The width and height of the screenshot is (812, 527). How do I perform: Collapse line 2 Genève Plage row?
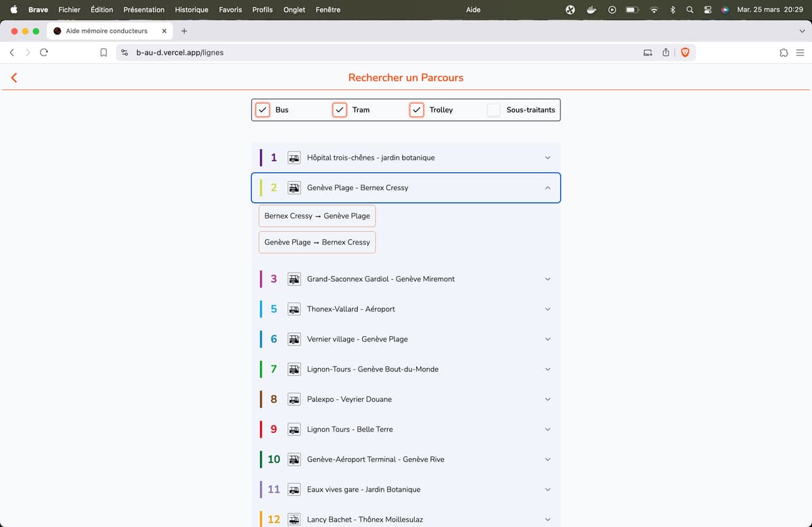point(406,188)
